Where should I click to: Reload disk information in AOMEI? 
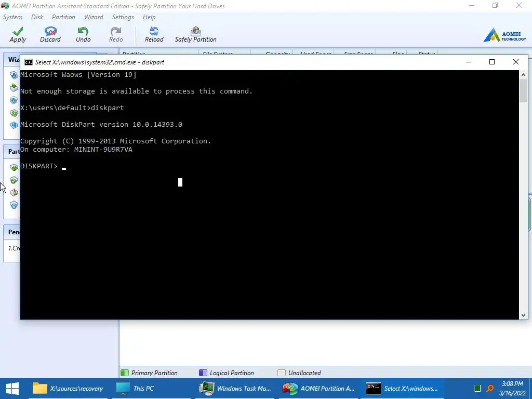(154, 35)
